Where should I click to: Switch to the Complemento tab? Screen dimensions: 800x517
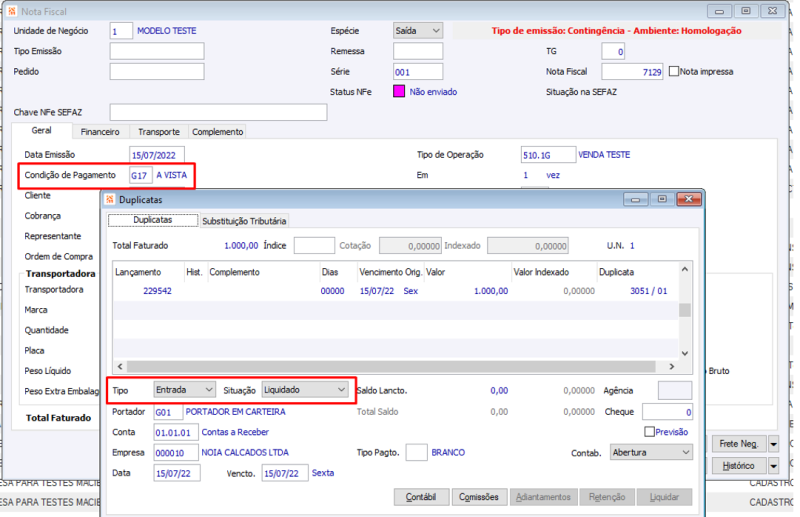(x=217, y=132)
